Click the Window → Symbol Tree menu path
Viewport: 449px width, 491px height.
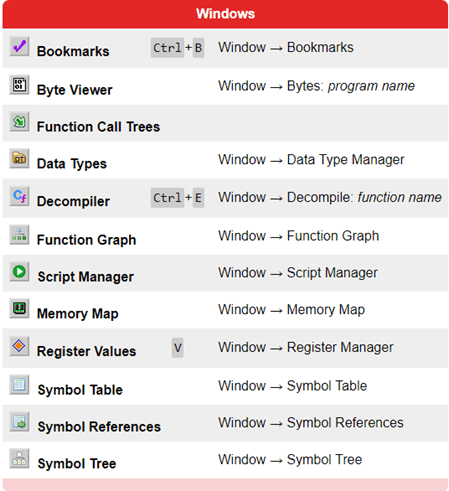tap(290, 459)
